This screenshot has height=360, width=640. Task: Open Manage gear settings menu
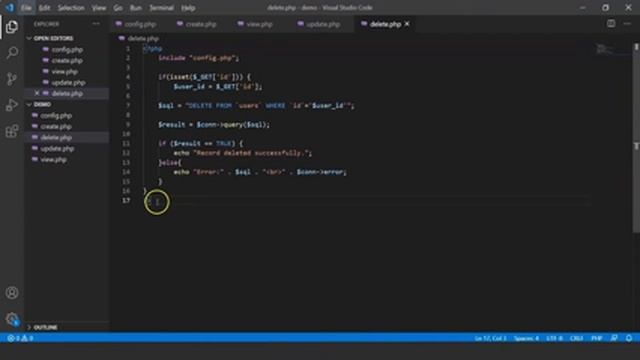coord(12,319)
